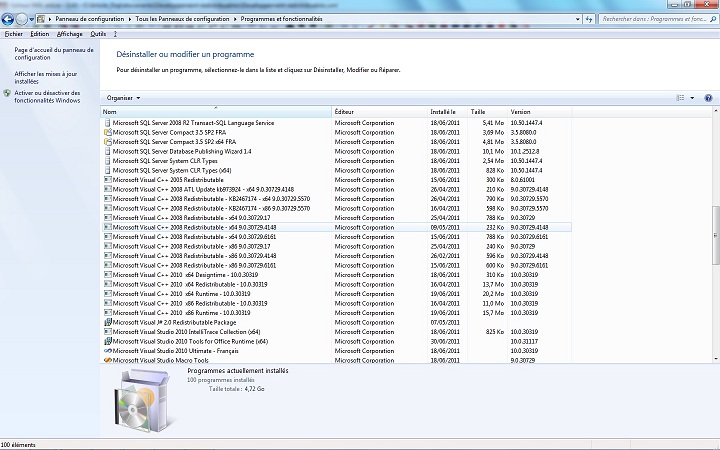Viewport: 720px width, 450px height.
Task: Click the Visual Studio 2010 Ultimate icon
Action: pos(107,351)
